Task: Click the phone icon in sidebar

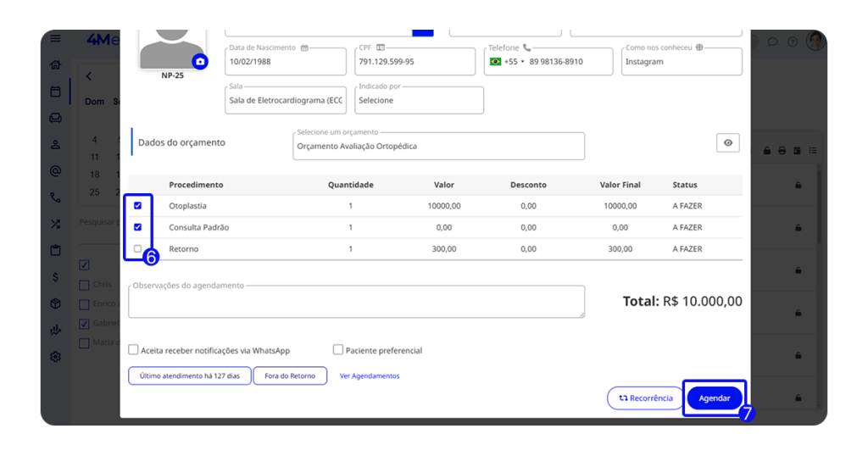Action: (56, 197)
